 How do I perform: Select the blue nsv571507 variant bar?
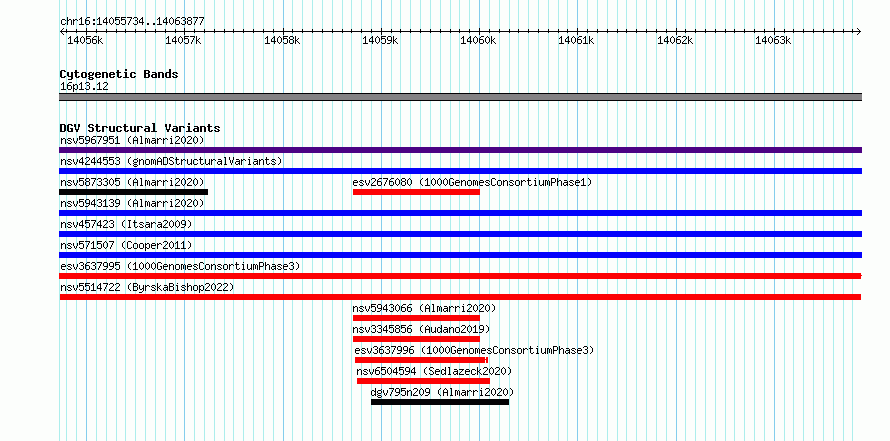460,255
